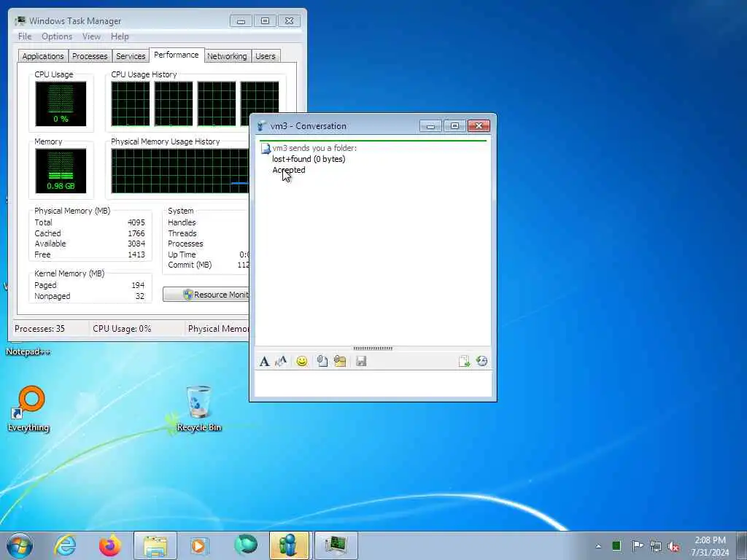This screenshot has width=747, height=560.
Task: Click the Paged kernel memory value 194
Action: point(138,285)
